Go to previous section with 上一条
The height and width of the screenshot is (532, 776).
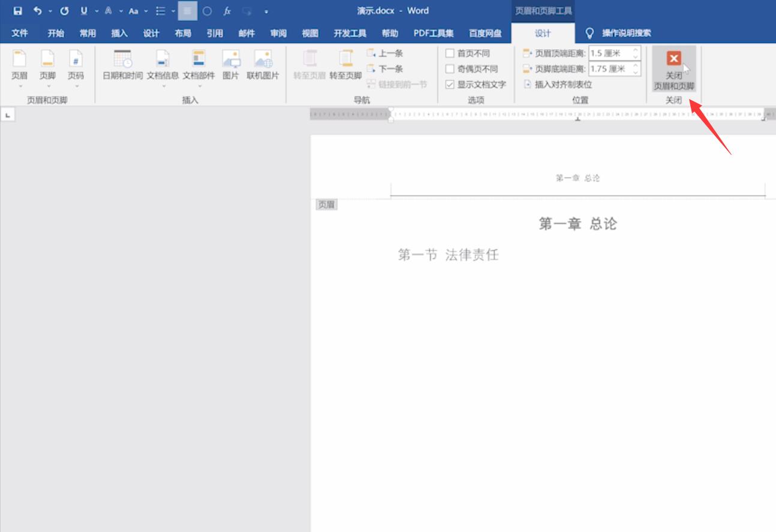coord(385,53)
